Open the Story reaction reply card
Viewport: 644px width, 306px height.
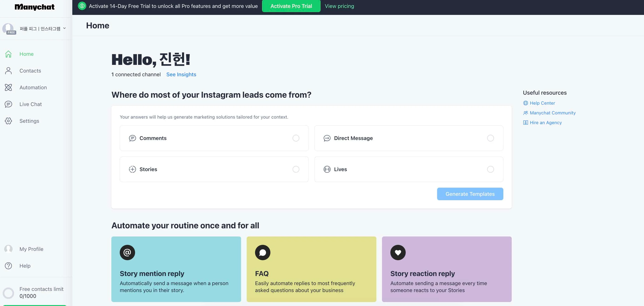(447, 269)
